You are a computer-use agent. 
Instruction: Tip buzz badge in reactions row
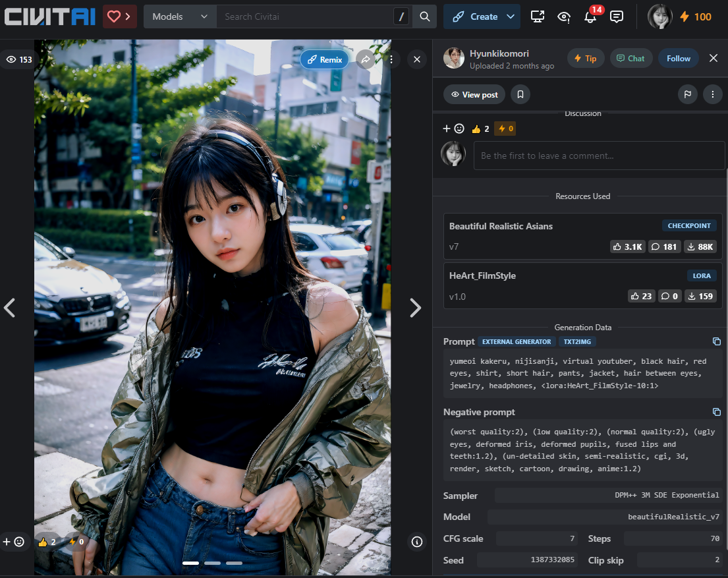coord(505,129)
